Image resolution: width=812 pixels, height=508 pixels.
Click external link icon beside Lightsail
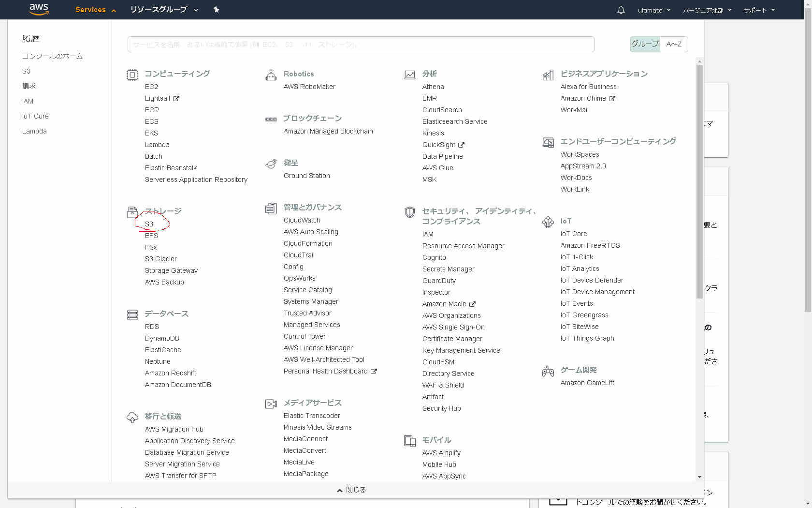pyautogui.click(x=176, y=99)
